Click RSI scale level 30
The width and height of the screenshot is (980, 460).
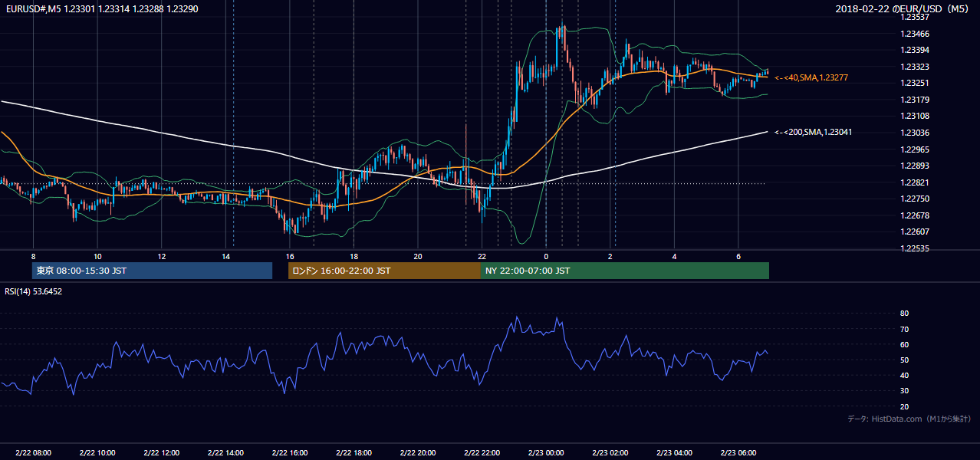click(x=904, y=391)
